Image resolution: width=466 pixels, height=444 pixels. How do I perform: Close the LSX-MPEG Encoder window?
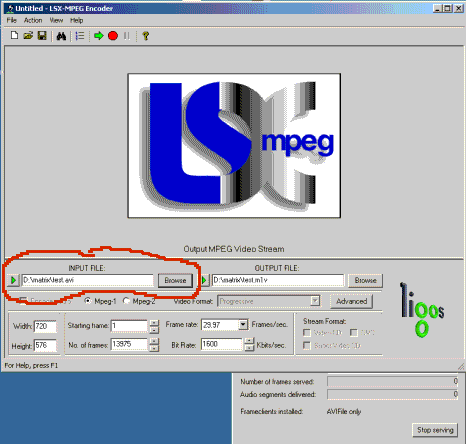(x=458, y=8)
